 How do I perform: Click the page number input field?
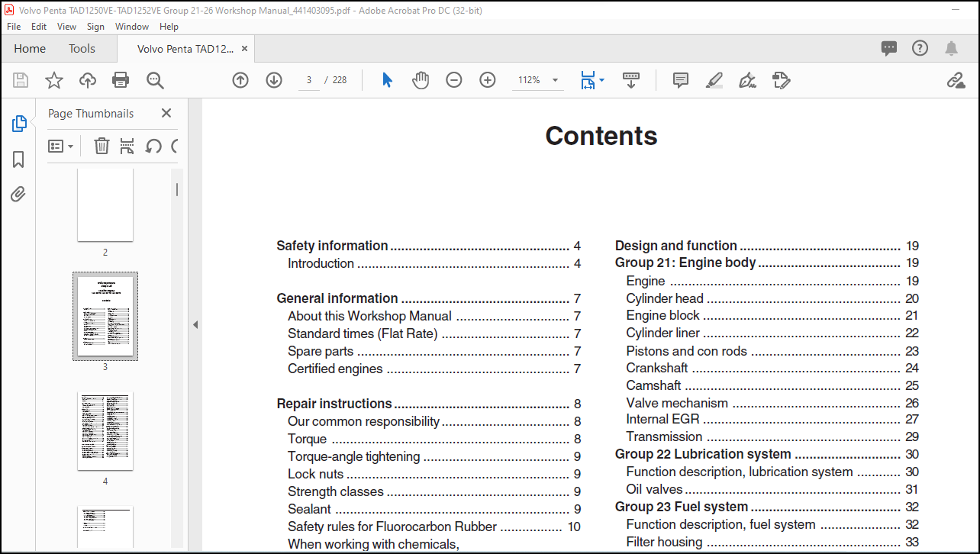(x=309, y=80)
